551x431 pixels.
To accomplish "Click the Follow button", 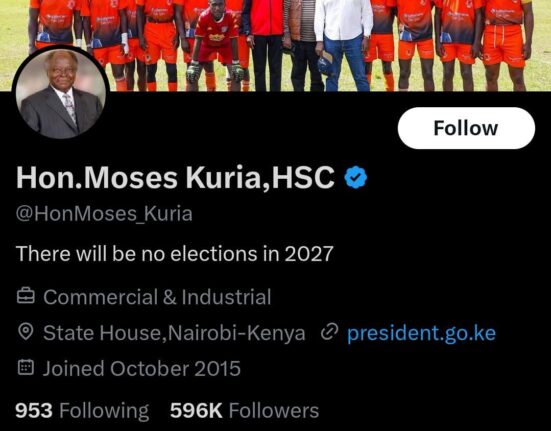I will (x=466, y=128).
